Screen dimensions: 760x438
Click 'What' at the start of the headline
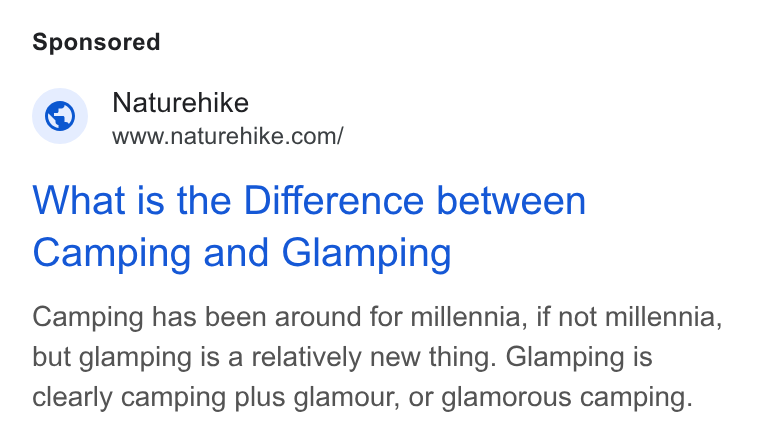click(x=79, y=200)
